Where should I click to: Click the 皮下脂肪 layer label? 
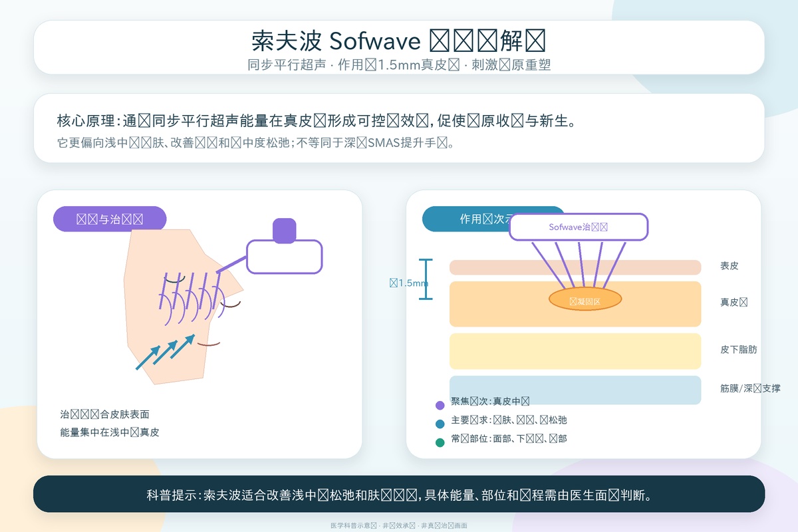coord(738,349)
